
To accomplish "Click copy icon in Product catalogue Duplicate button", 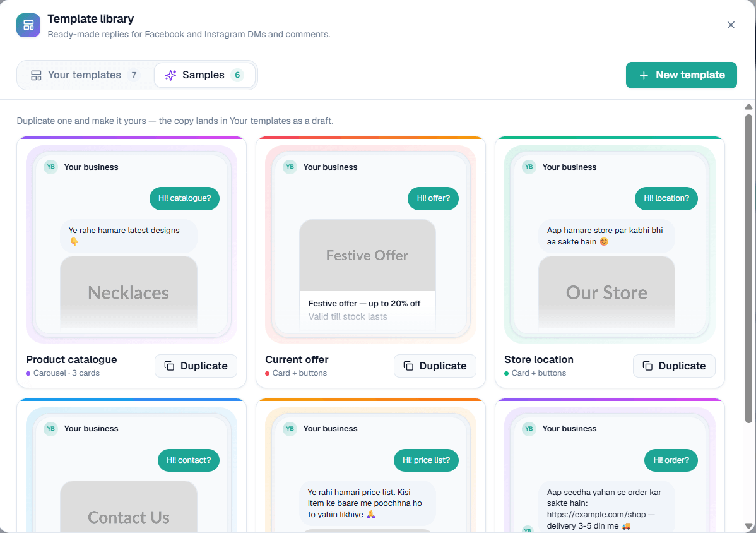I will (x=169, y=366).
